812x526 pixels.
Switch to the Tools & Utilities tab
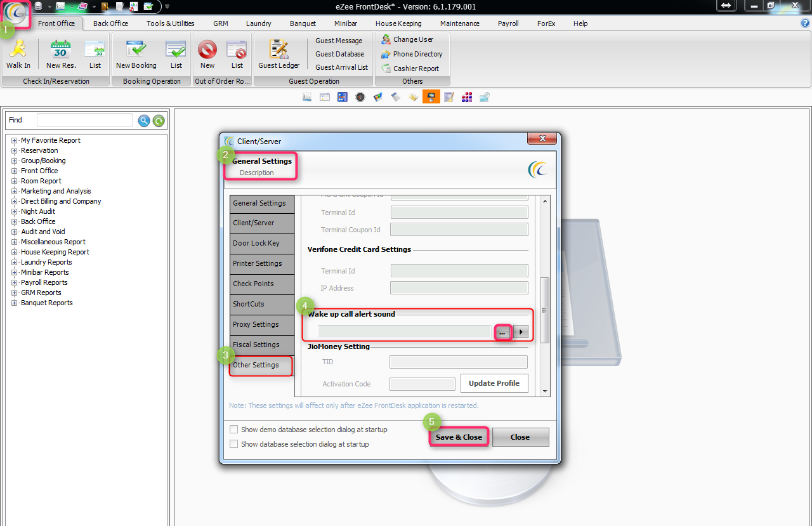click(170, 23)
